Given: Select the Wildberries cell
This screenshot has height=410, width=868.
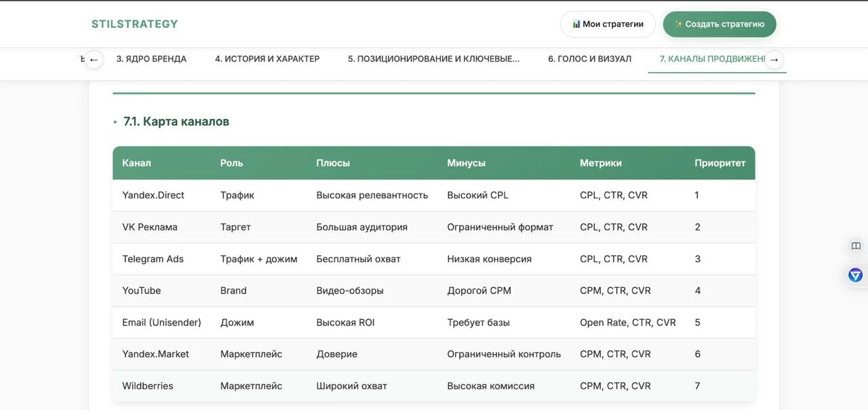Looking at the screenshot, I should pos(148,386).
